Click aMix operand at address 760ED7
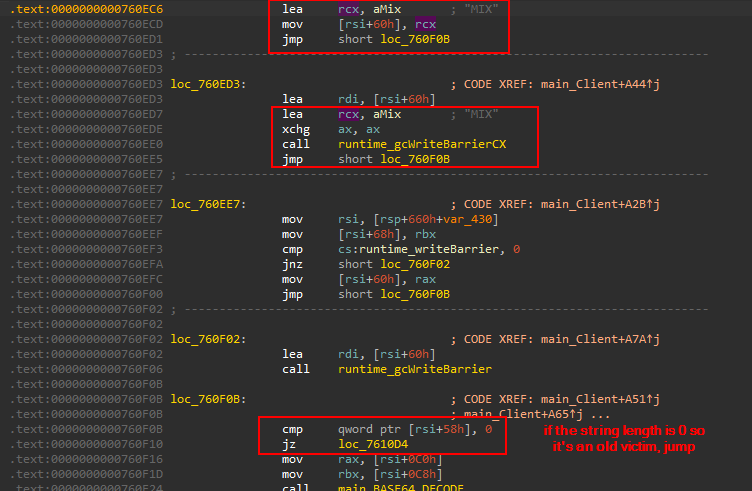This screenshot has width=752, height=491. pyautogui.click(x=387, y=114)
